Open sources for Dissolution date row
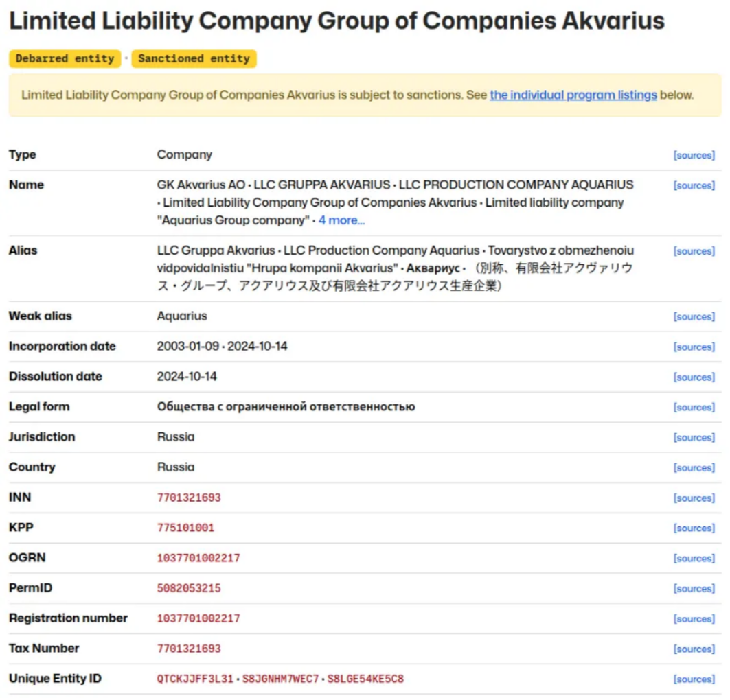 (694, 377)
